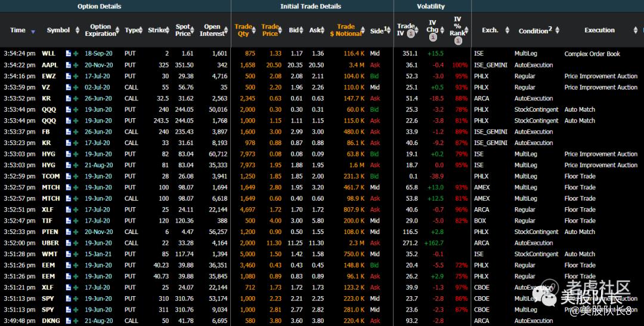Sort the table by the Time column
The image size is (644, 326).
pos(18,30)
